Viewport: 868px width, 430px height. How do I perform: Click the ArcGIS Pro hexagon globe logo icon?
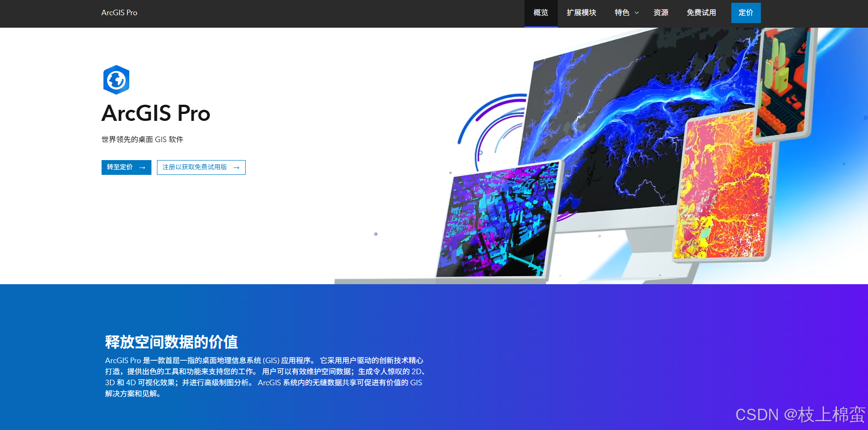pos(116,79)
